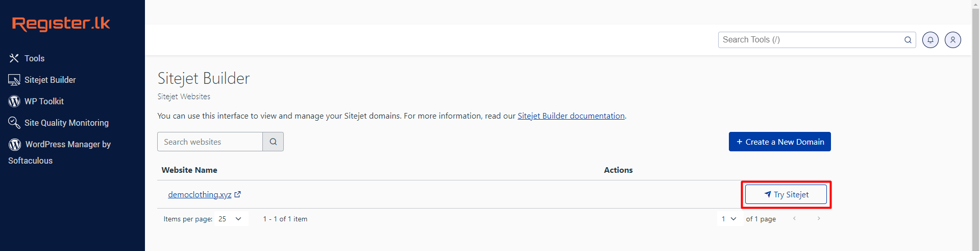Screen dimensions: 980x251
Task: Click Create a New Domain button
Action: (780, 142)
